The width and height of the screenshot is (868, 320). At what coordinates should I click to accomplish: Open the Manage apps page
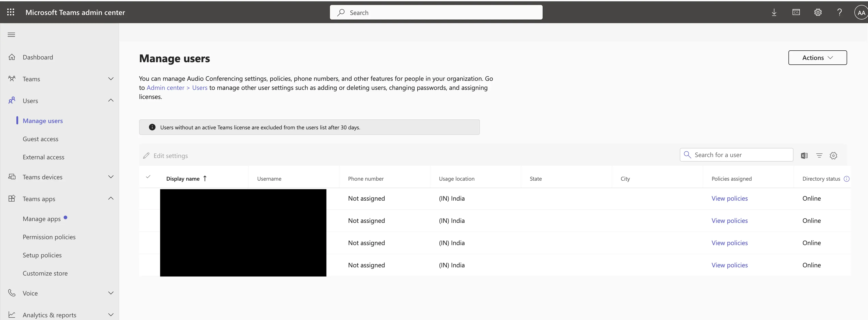pyautogui.click(x=42, y=218)
